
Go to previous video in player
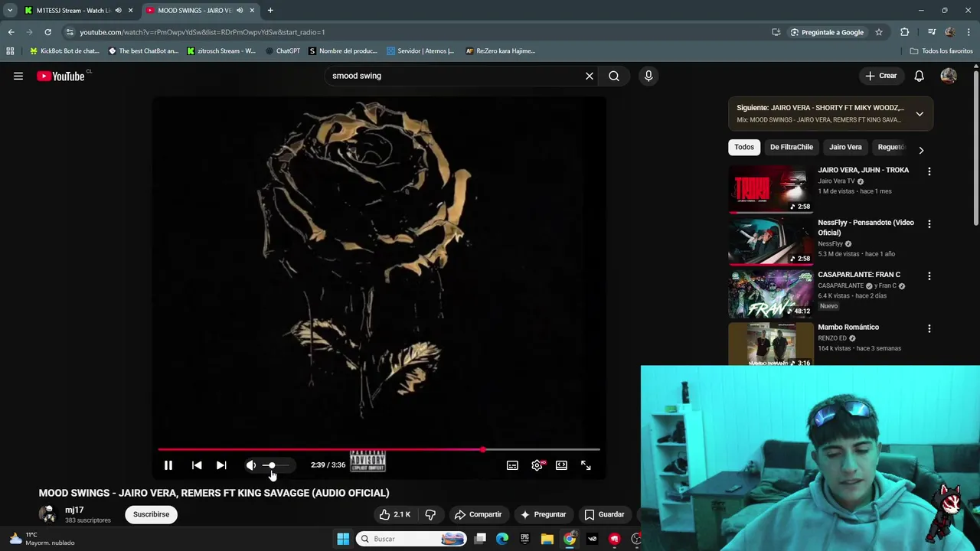point(197,465)
